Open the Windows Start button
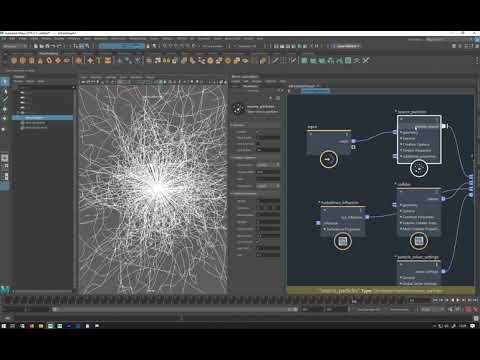The image size is (480, 360). (x=4, y=326)
